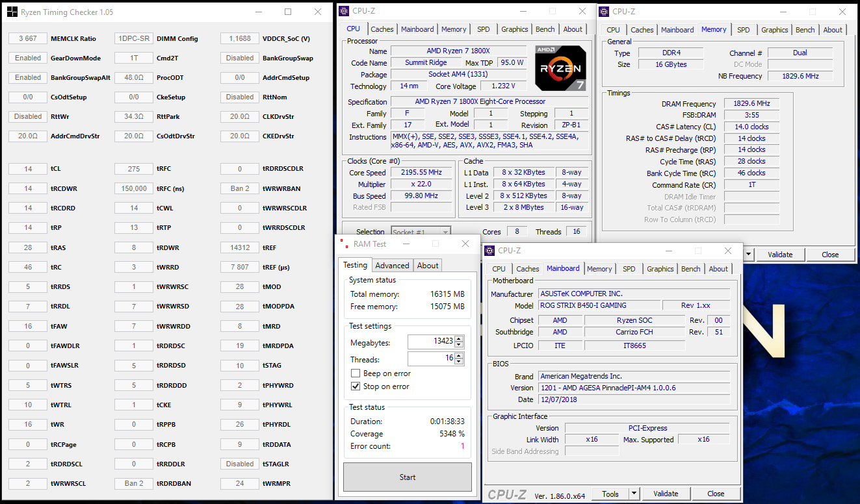Screen dimensions: 860x504
Task: Open Caches tab in CPU-Z Processor window
Action: click(382, 29)
